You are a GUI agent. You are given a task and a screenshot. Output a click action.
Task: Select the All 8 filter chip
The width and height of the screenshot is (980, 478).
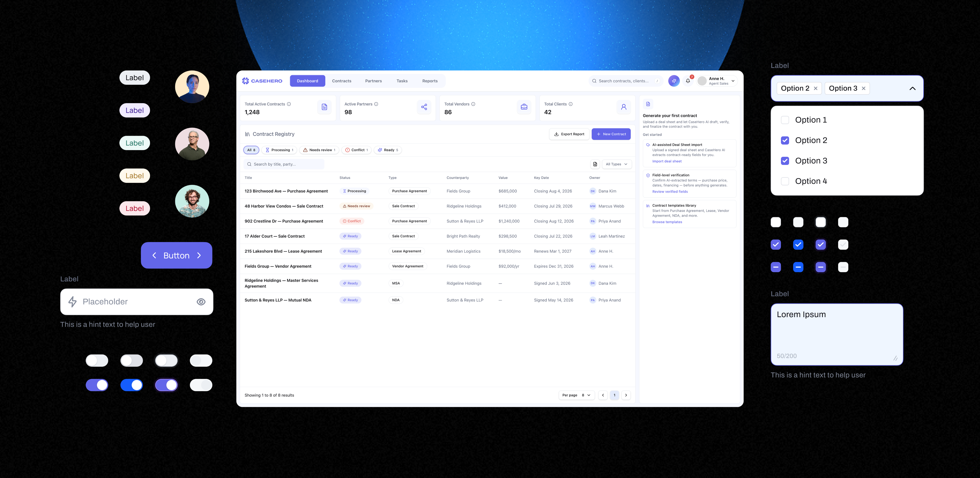pyautogui.click(x=251, y=150)
